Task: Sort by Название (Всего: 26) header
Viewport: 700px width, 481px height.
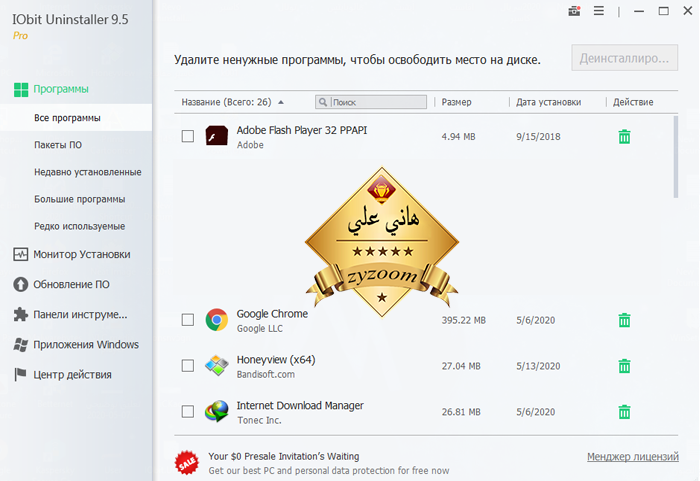Action: pyautogui.click(x=226, y=102)
